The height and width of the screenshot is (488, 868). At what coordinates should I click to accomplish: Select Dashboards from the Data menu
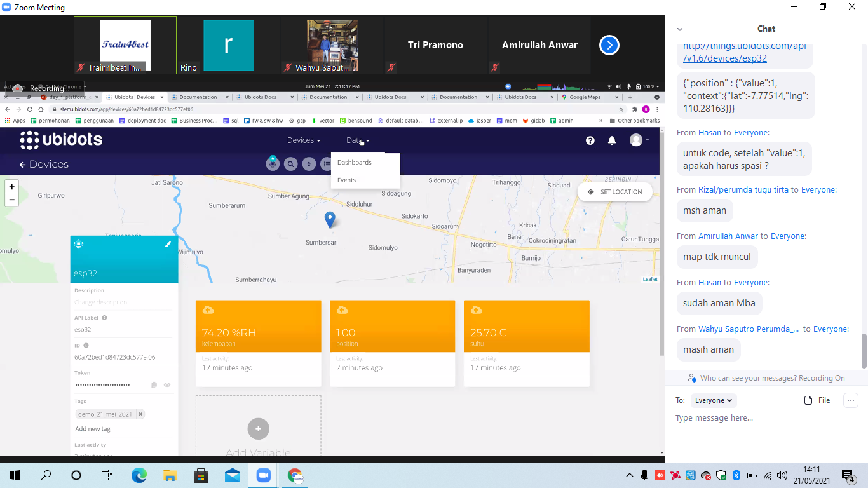(355, 163)
